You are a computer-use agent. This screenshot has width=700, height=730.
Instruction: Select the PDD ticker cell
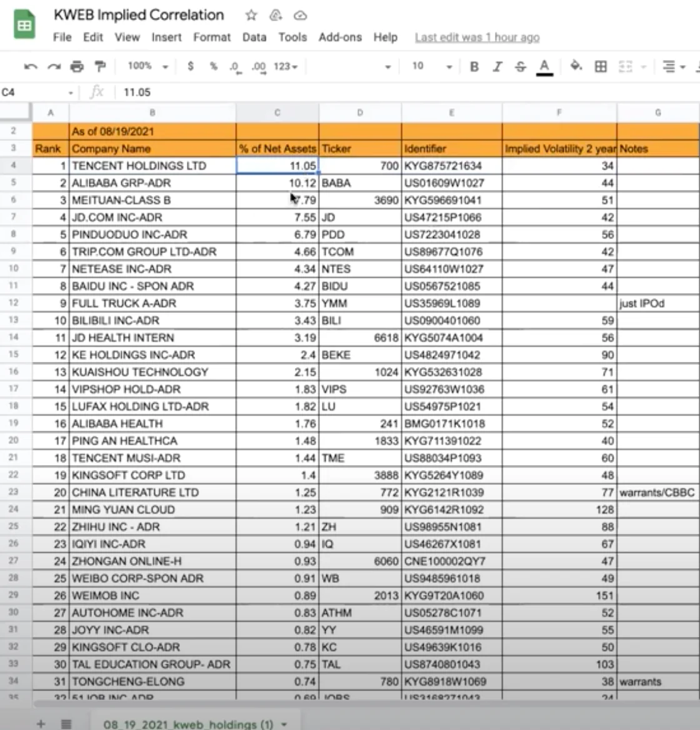tap(360, 234)
